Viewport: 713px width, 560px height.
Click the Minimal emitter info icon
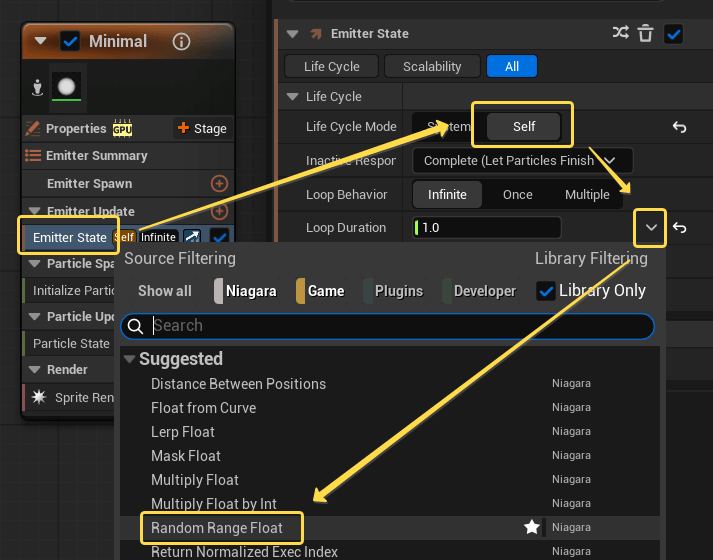[181, 42]
